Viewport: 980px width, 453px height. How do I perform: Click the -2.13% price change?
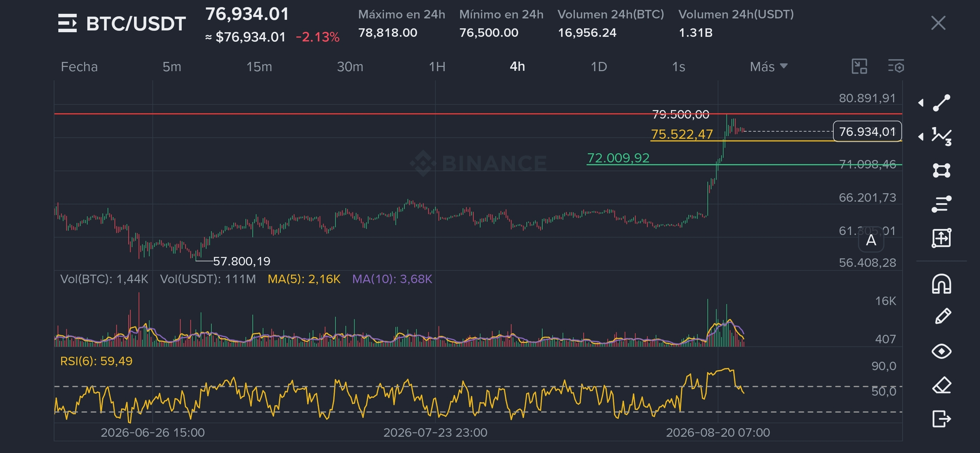click(x=317, y=37)
